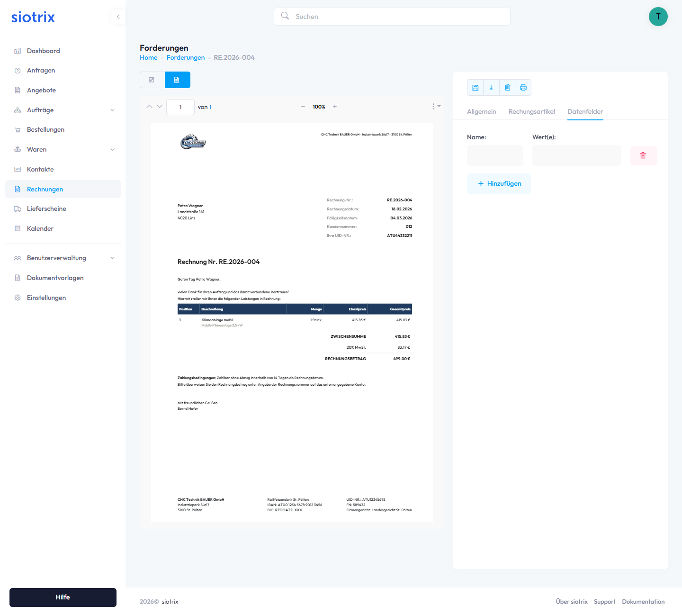Print the invoice using printer icon
This screenshot has height=616, width=682.
tap(523, 88)
